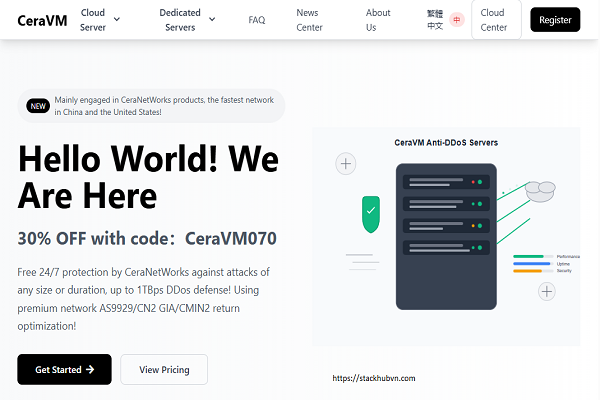Click the 1TBps DDos defense description paragraph
This screenshot has width=600, height=400.
[143, 299]
